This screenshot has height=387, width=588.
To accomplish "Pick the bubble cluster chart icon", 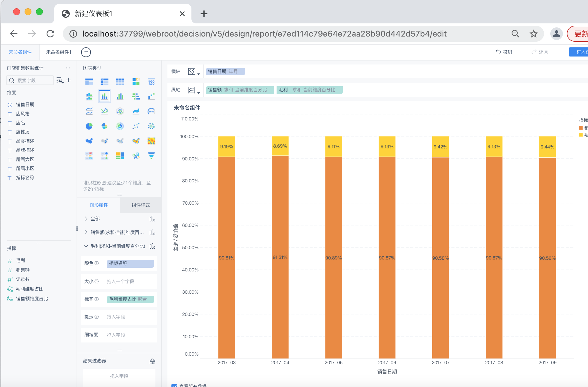I will [151, 126].
